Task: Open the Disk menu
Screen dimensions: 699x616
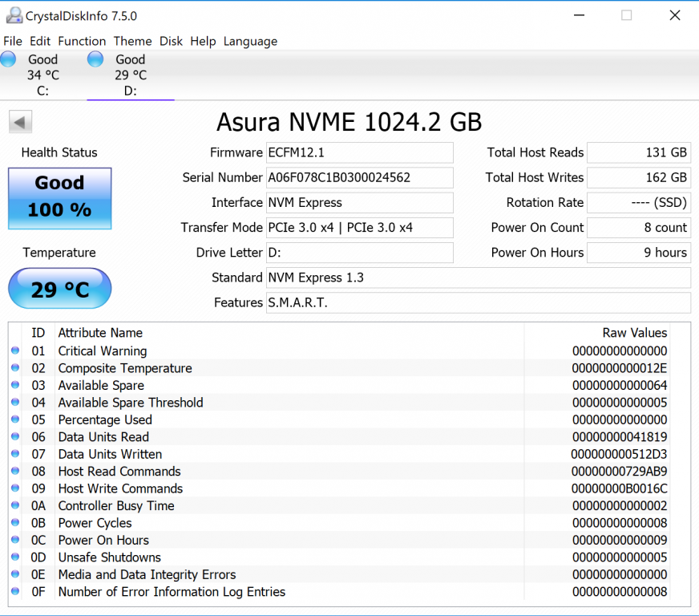Action: (x=171, y=41)
